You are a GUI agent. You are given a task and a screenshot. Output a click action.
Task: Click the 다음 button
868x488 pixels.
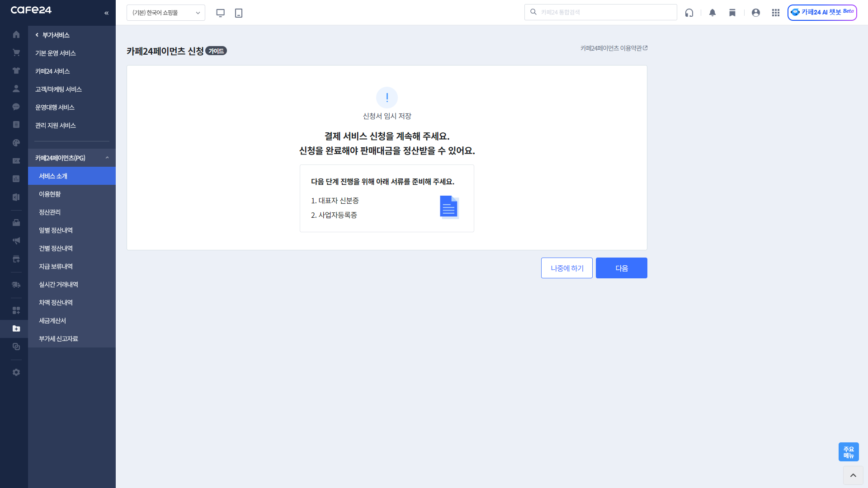621,268
